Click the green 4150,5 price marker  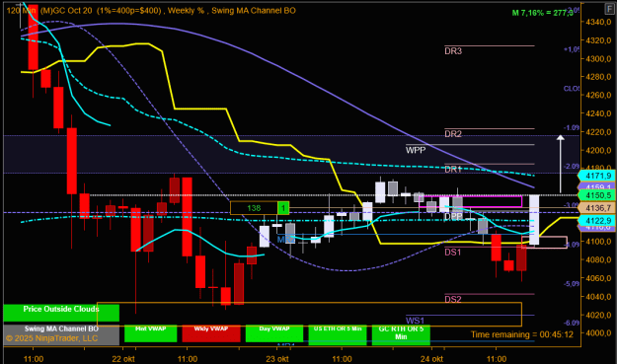coord(596,195)
